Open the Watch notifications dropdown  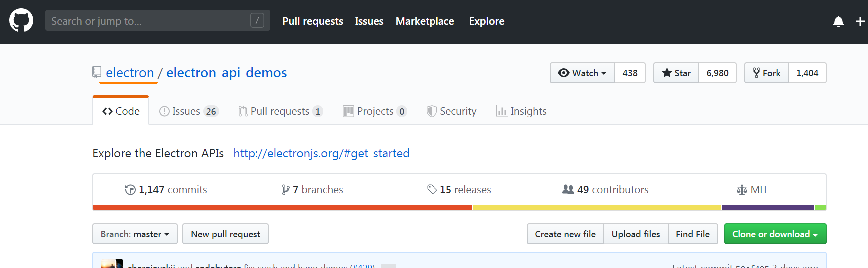click(x=582, y=73)
